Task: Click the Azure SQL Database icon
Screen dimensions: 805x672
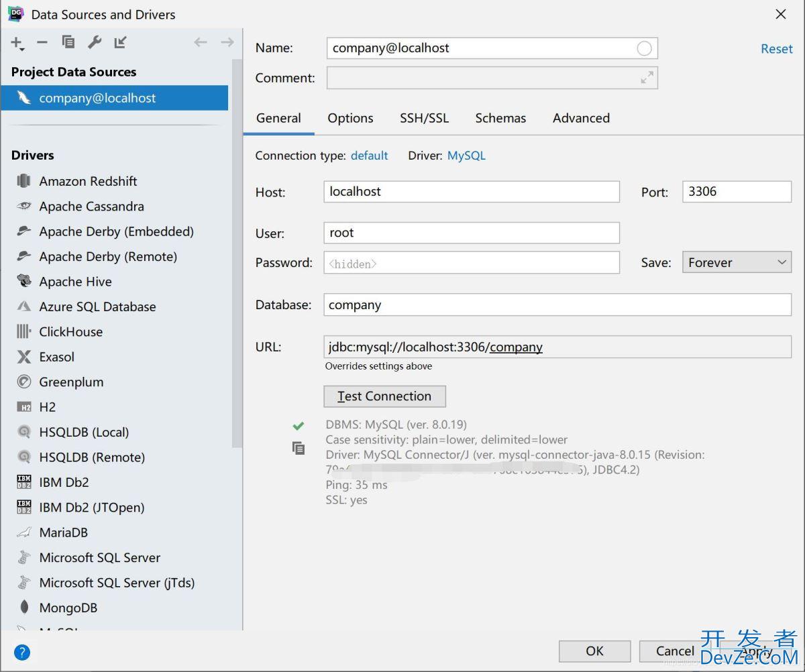Action: coord(24,306)
